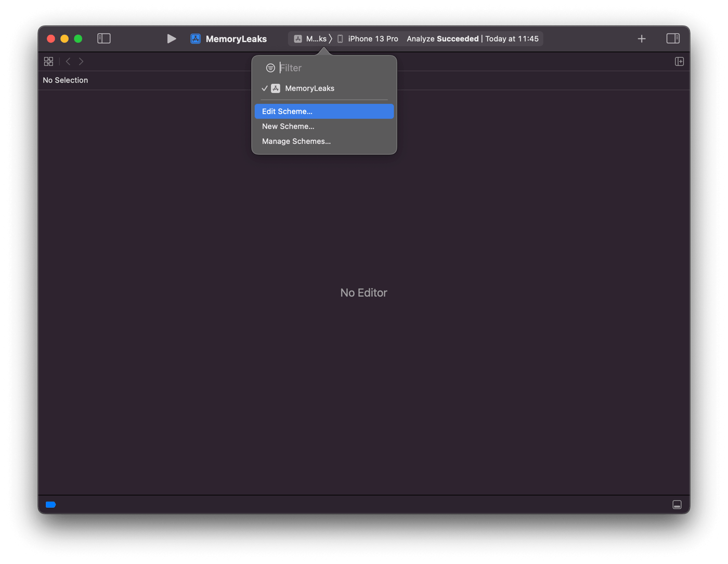Choose New Scheme from the popover
The image size is (728, 564).
pyautogui.click(x=288, y=126)
